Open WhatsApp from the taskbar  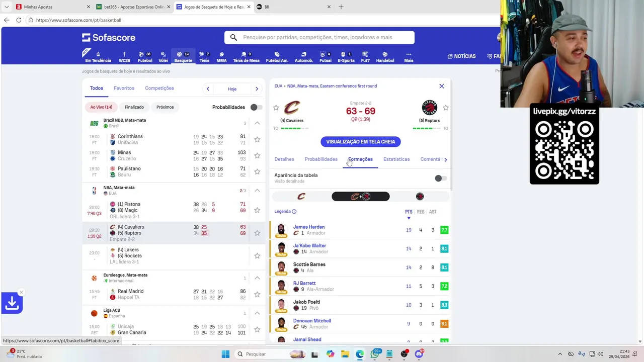pyautogui.click(x=374, y=354)
